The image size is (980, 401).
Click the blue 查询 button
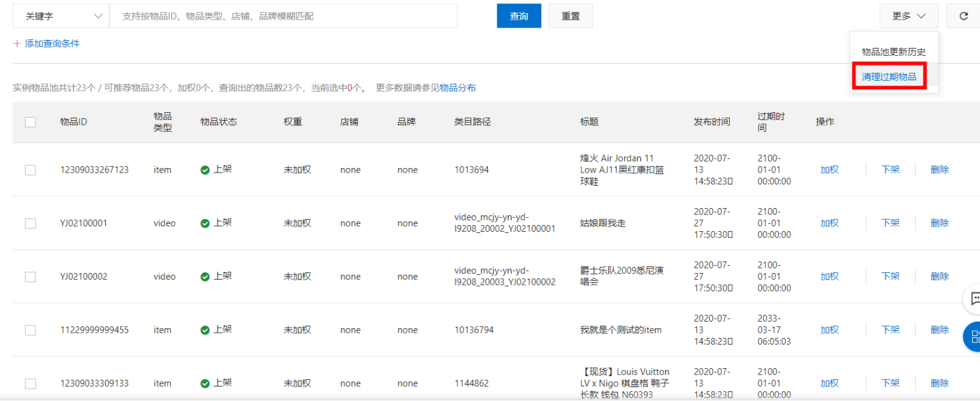[519, 16]
